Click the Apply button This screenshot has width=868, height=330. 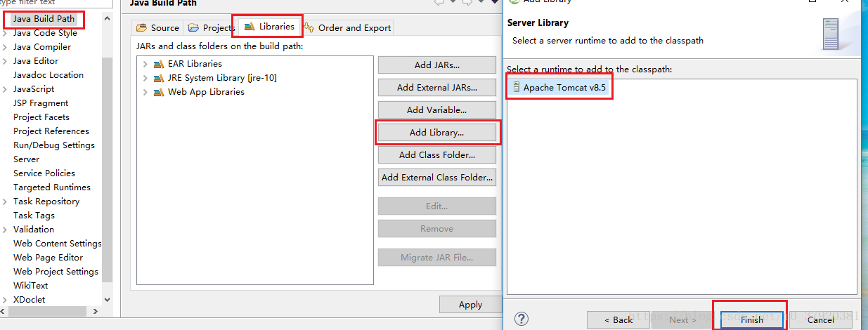pyautogui.click(x=470, y=305)
